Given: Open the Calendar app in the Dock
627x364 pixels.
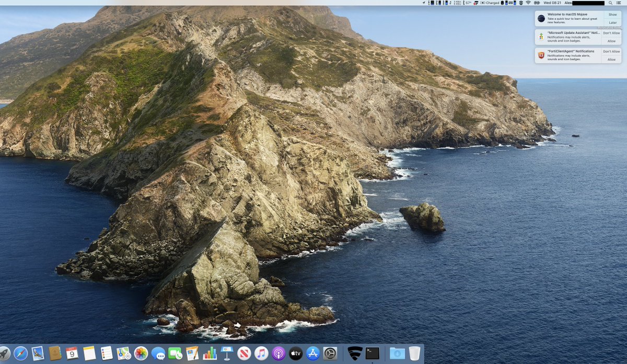Looking at the screenshot, I should pos(72,354).
